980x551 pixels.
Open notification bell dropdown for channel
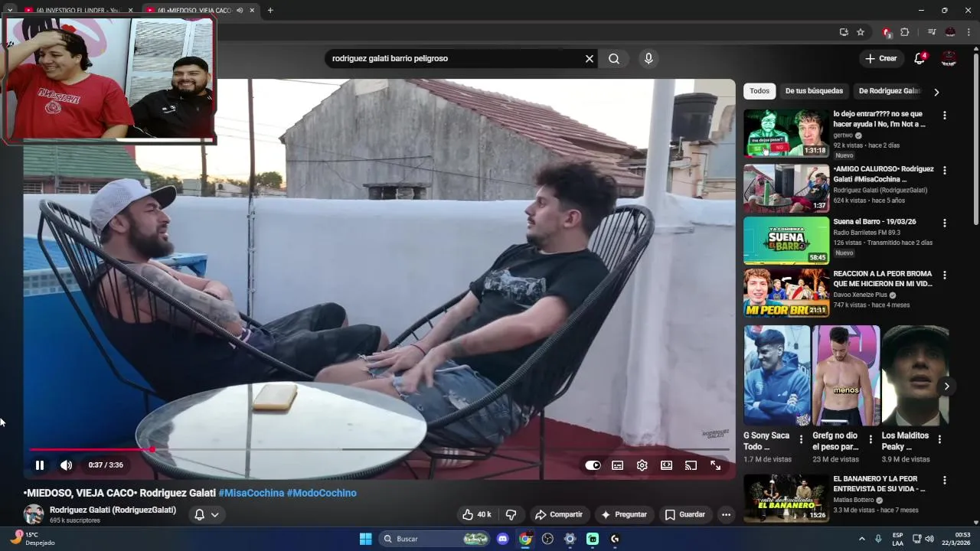point(207,514)
